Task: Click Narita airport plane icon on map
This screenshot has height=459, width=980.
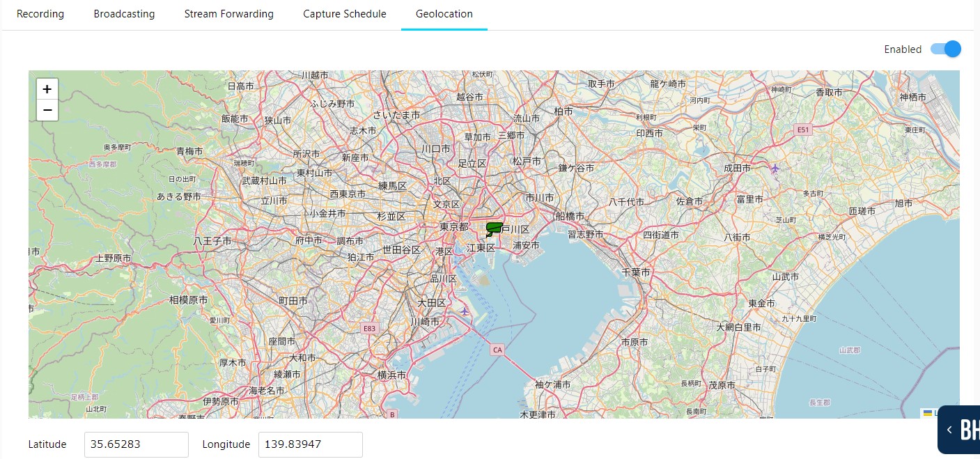Action: [x=775, y=168]
